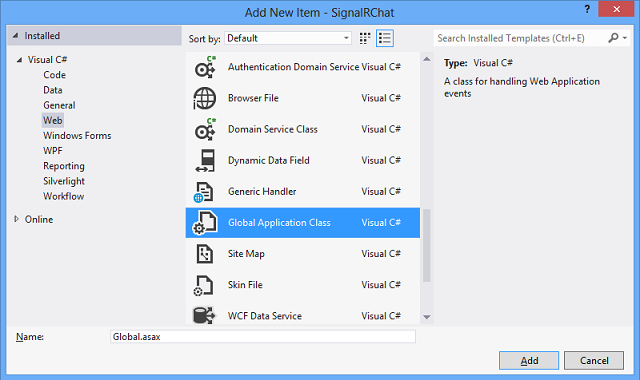Click the Name field containing Global.asax
The width and height of the screenshot is (640, 380).
pyautogui.click(x=263, y=337)
